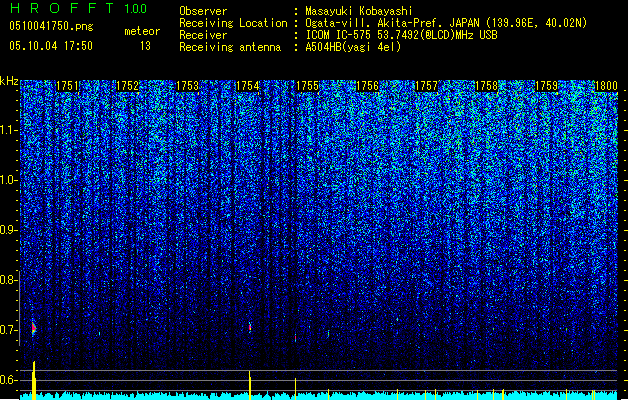The width and height of the screenshot is (629, 400).
Task: Click the 1.1 kHz axis label
Action: (x=8, y=130)
